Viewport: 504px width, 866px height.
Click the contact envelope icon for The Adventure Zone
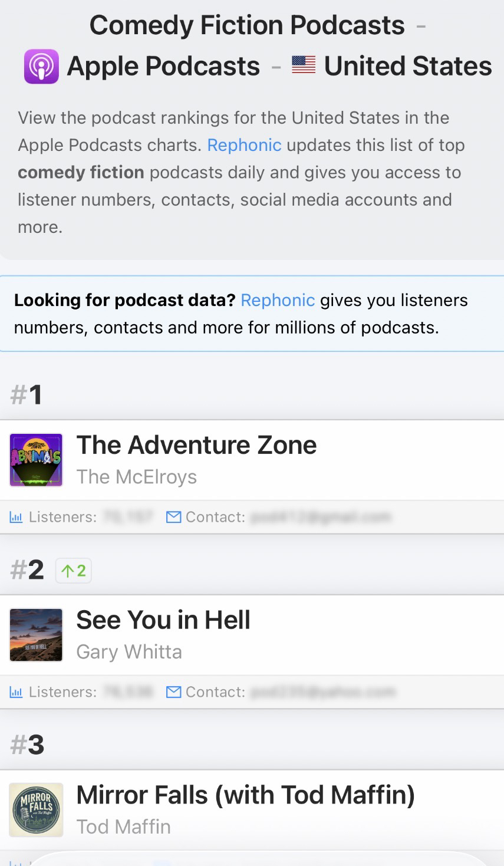173,518
